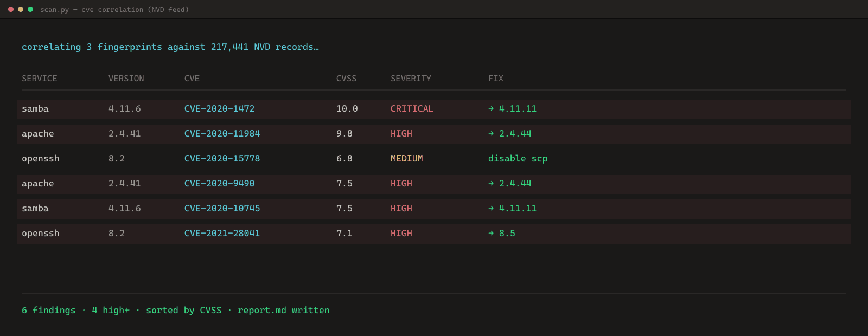Image resolution: width=868 pixels, height=336 pixels.
Task: Click the 6 findings summary text
Action: tap(49, 311)
